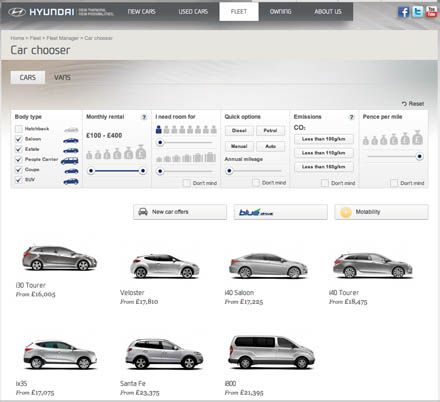Click the Reset filters link
The height and width of the screenshot is (402, 440).
413,104
